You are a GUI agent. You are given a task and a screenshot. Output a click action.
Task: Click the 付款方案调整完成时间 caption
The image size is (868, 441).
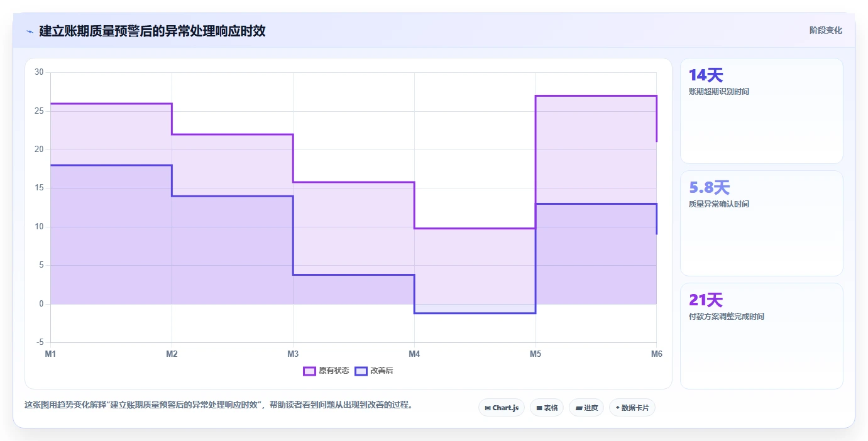[x=727, y=317]
